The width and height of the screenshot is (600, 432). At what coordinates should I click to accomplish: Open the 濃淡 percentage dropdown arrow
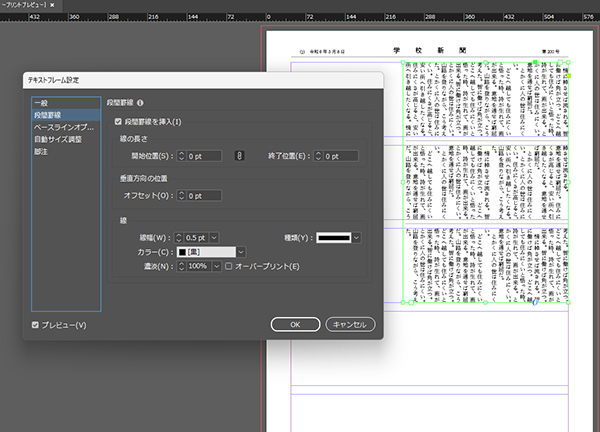217,266
